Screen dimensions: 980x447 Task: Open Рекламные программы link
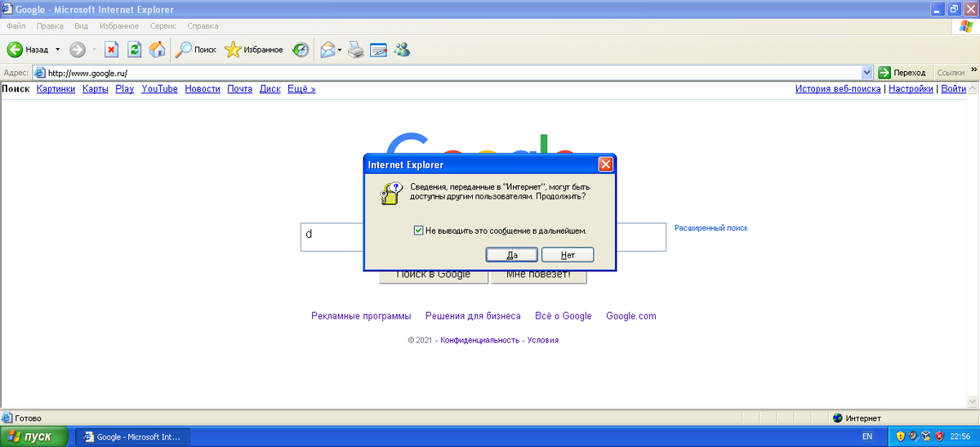pos(361,316)
